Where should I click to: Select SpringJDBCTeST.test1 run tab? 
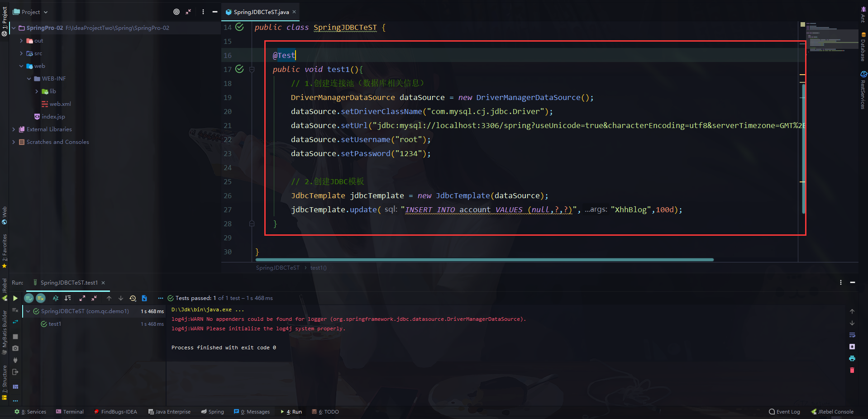point(69,283)
